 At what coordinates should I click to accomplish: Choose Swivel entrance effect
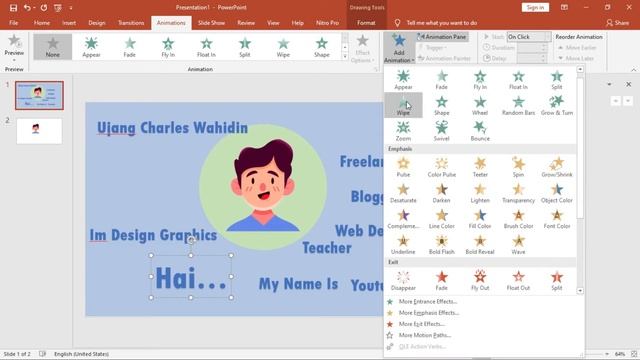tap(442, 131)
